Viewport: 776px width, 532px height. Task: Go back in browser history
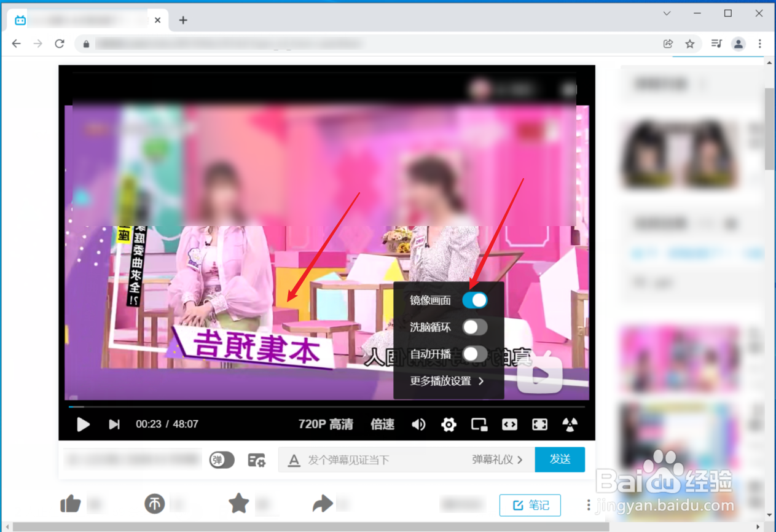(x=17, y=44)
